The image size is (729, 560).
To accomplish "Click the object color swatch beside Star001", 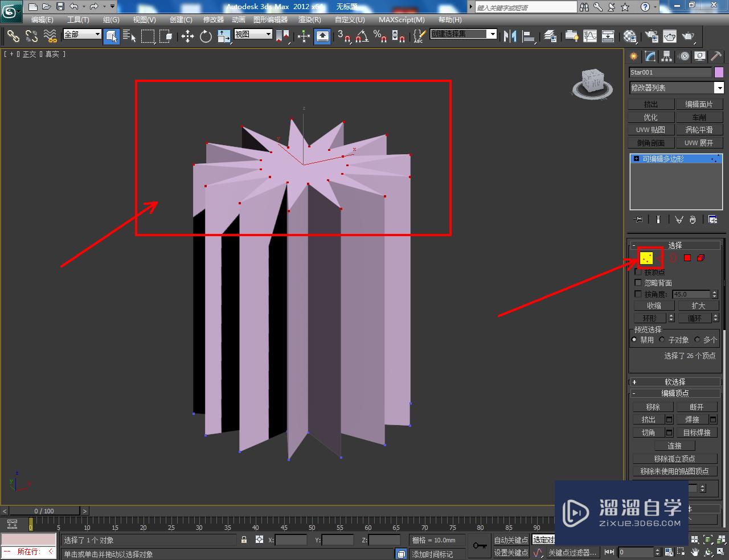I will point(719,72).
